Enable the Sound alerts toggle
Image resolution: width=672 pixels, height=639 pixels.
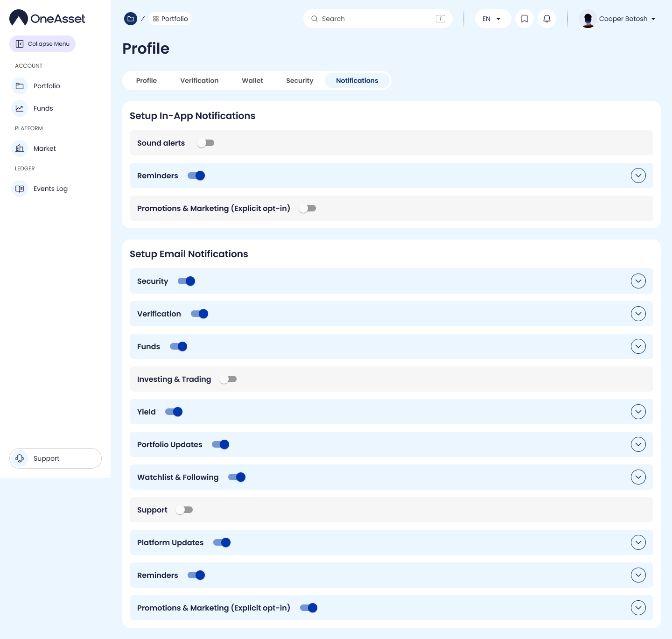(205, 143)
